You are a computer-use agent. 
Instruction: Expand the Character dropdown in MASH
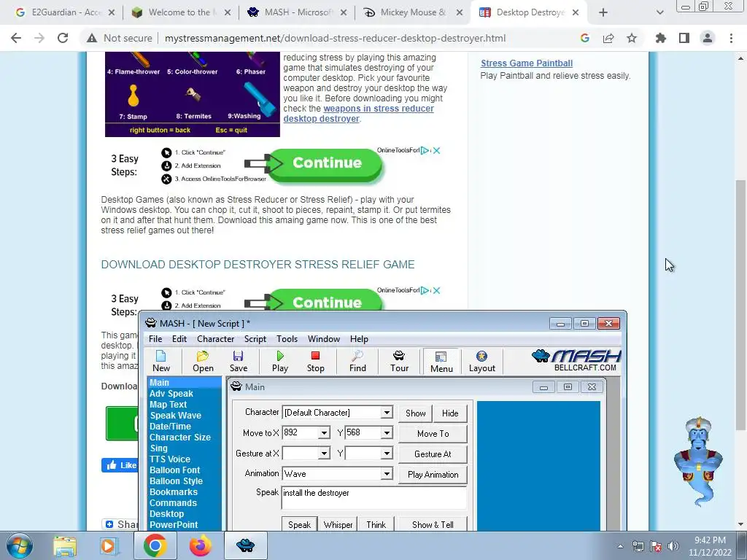(387, 413)
